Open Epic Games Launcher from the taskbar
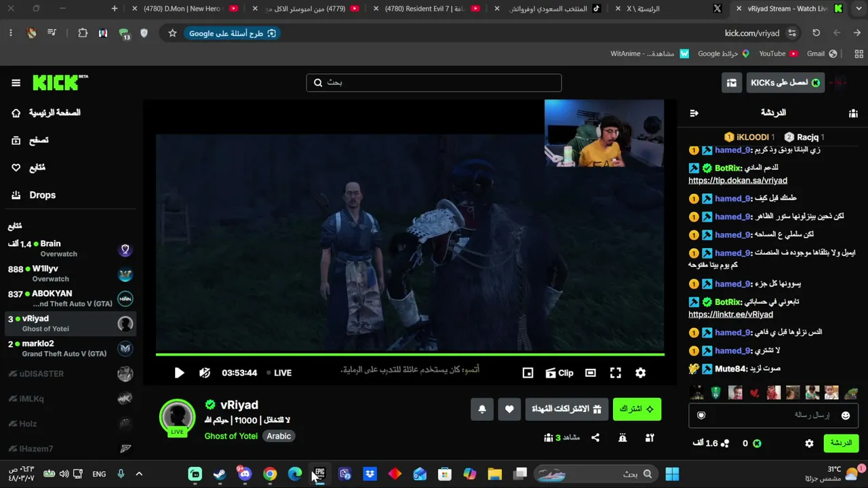Image resolution: width=868 pixels, height=488 pixels. click(319, 474)
